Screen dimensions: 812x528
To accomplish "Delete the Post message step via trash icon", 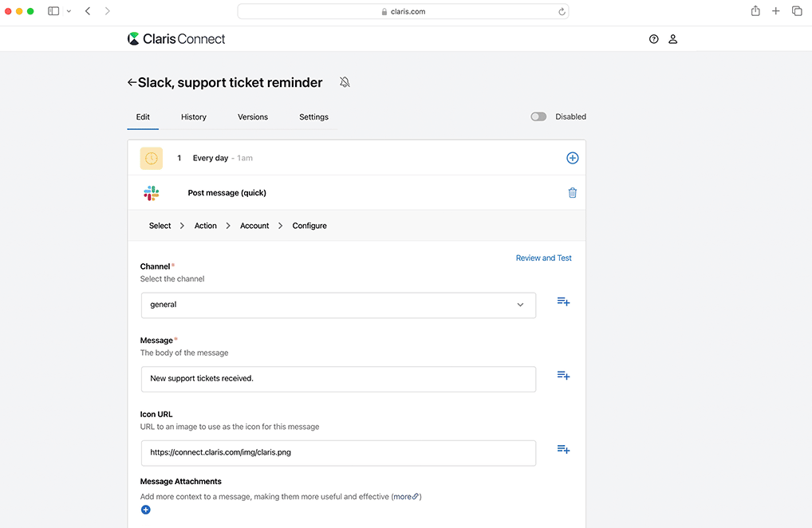I will (x=572, y=192).
